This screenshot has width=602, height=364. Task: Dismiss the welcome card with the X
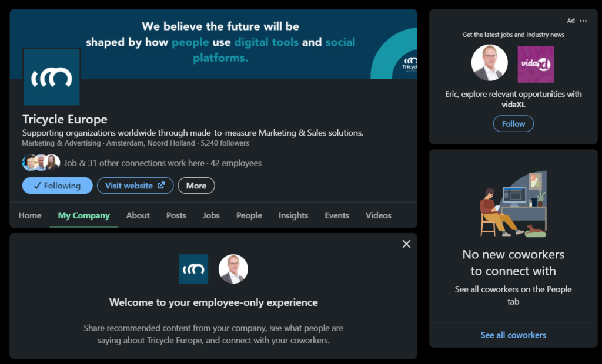406,244
